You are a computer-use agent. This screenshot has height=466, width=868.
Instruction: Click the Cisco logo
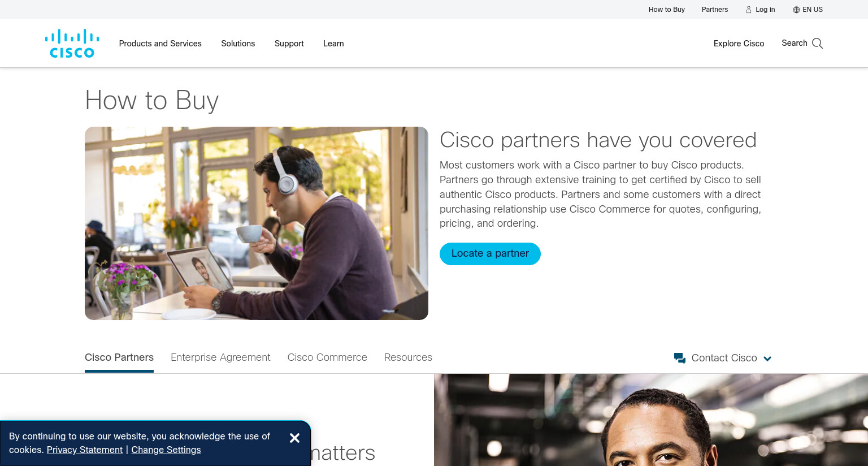(x=72, y=44)
